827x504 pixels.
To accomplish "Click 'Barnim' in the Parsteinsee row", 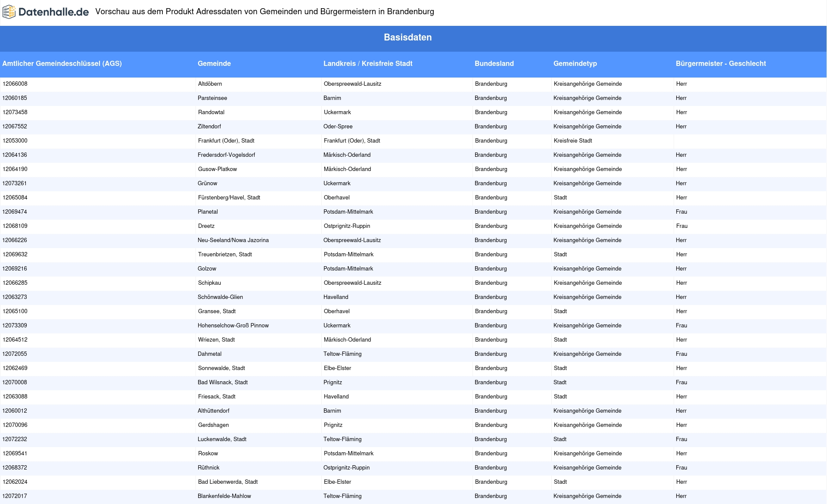I will [x=332, y=98].
